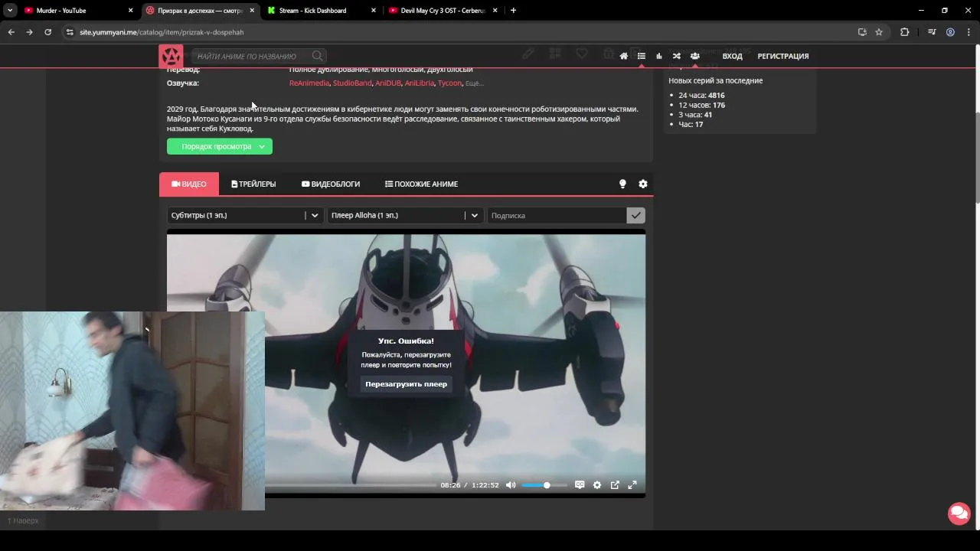This screenshot has height=551, width=980.
Task: Click the YummyAnime site logo
Action: [x=171, y=56]
